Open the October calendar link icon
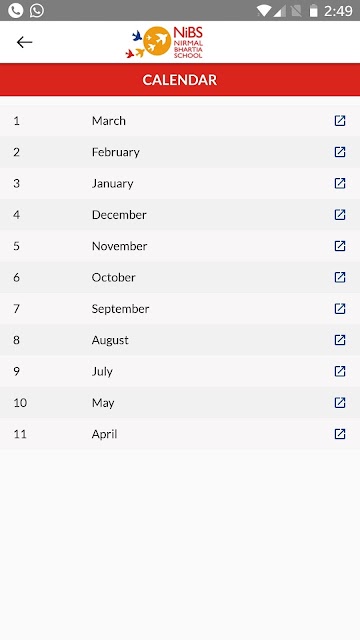Image resolution: width=360 pixels, height=640 pixels. click(340, 277)
